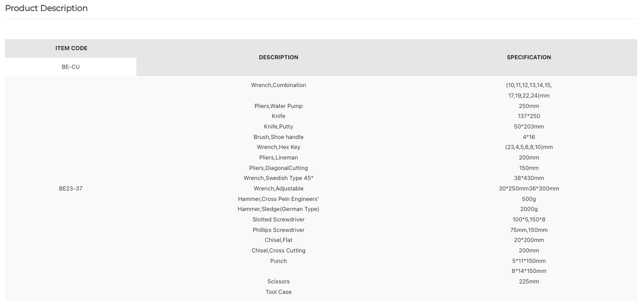
Task: Click the BE-CU item code cell
Action: pos(71,67)
